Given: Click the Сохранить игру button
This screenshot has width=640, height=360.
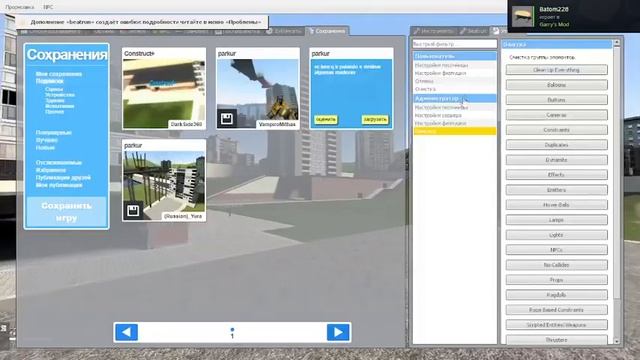Looking at the screenshot, I should click(66, 212).
